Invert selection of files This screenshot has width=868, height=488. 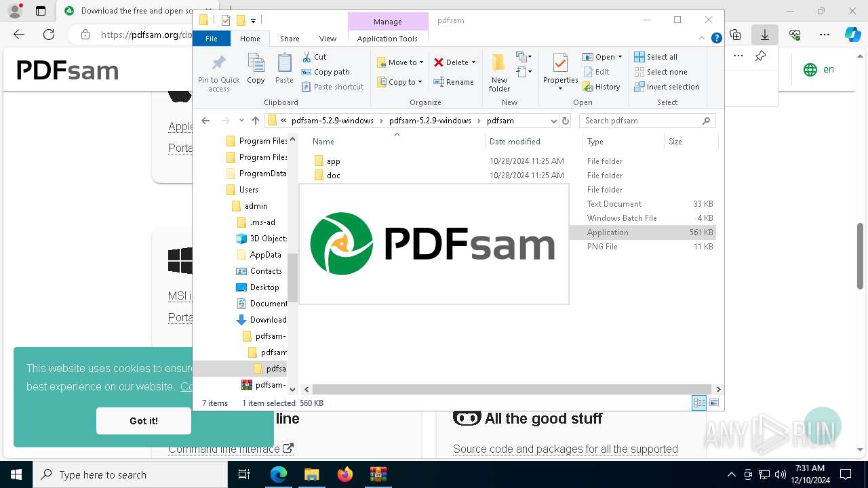coord(667,87)
